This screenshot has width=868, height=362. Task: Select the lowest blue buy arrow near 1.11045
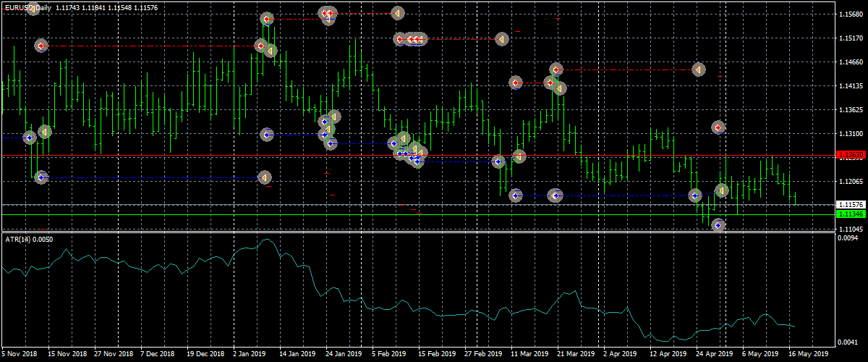tap(719, 224)
